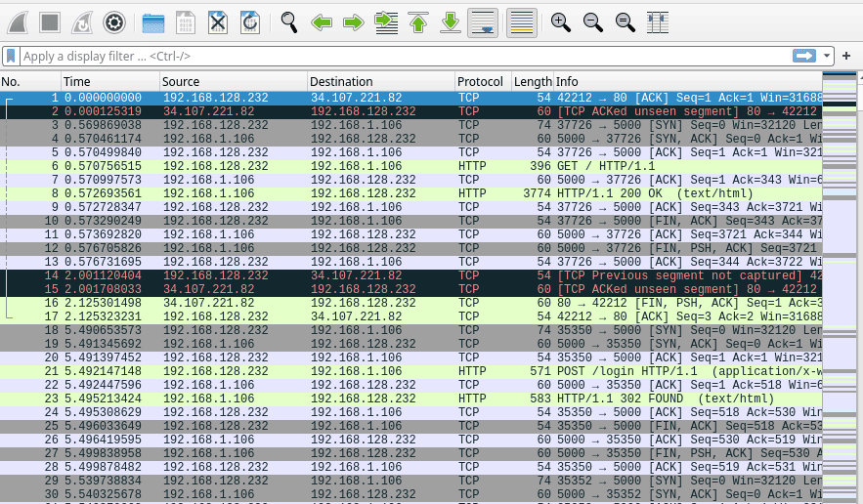
Task: Toggle packet list colorization
Action: (x=522, y=21)
